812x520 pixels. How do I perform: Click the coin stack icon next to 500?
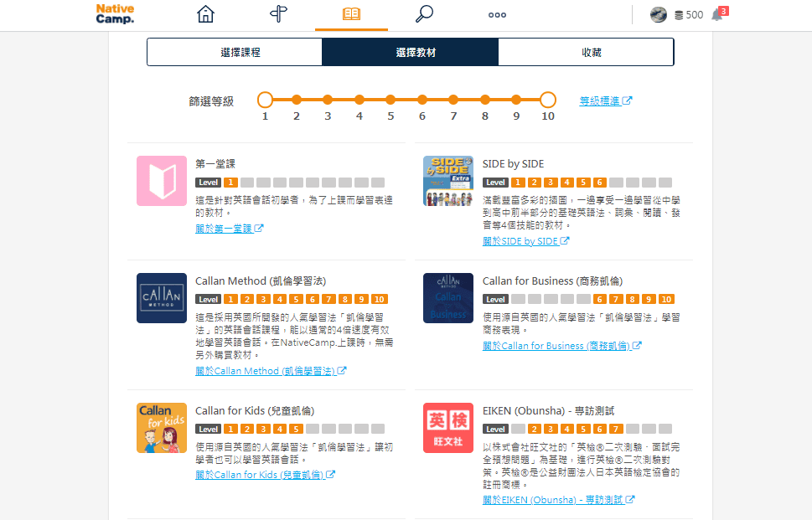click(x=677, y=14)
